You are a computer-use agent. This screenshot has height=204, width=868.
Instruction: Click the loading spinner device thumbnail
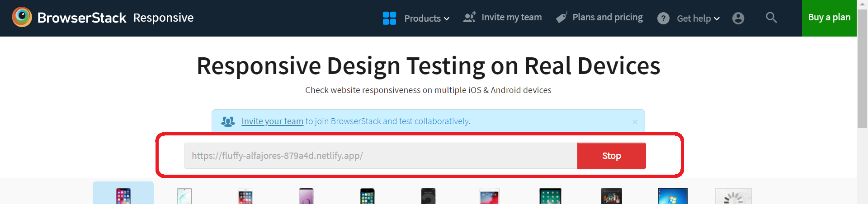pyautogui.click(x=733, y=196)
